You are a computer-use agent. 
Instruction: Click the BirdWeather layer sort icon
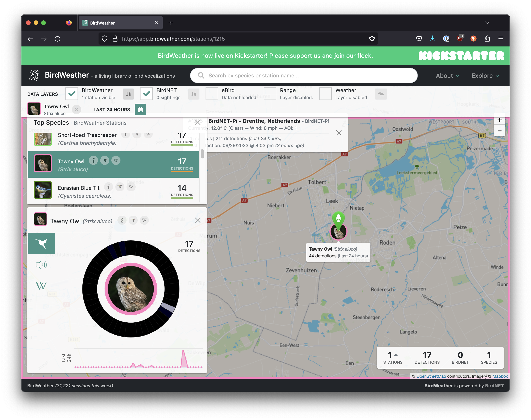[128, 94]
